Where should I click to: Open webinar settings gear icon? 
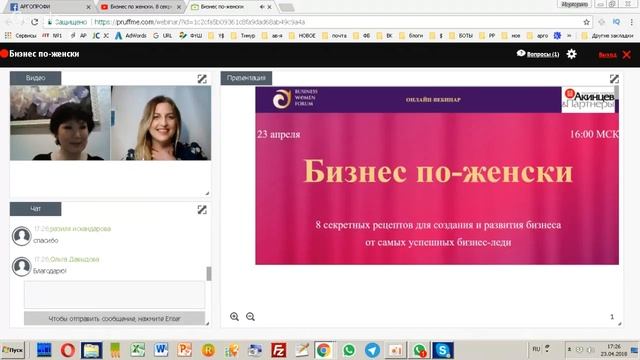(x=571, y=54)
